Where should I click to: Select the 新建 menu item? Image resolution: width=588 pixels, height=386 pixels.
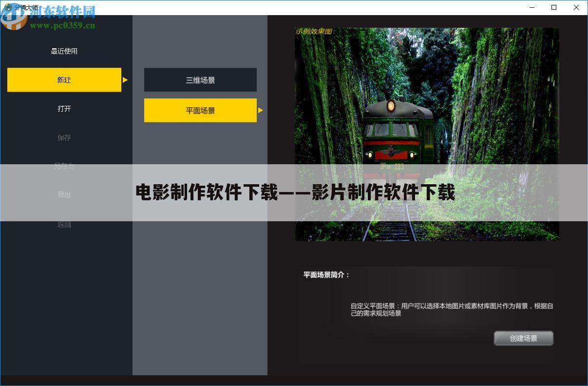point(64,80)
